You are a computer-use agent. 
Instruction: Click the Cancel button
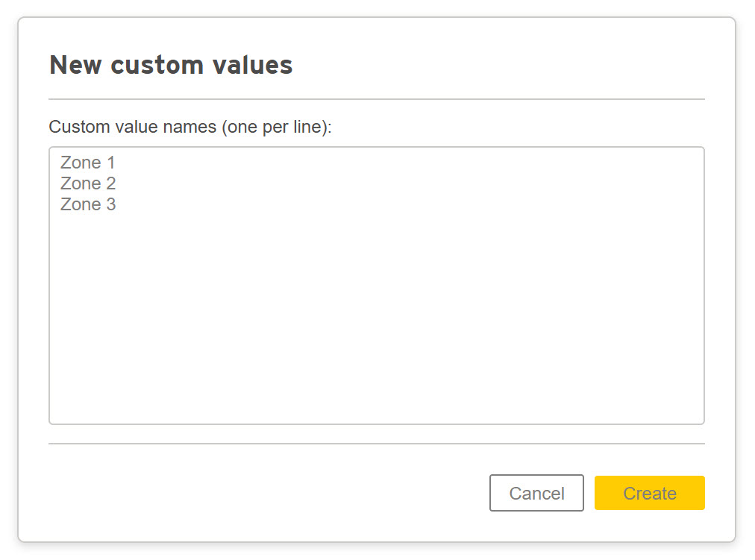click(x=536, y=493)
